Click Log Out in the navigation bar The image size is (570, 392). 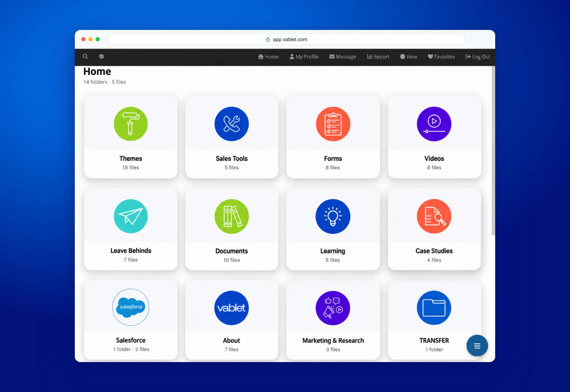click(478, 57)
